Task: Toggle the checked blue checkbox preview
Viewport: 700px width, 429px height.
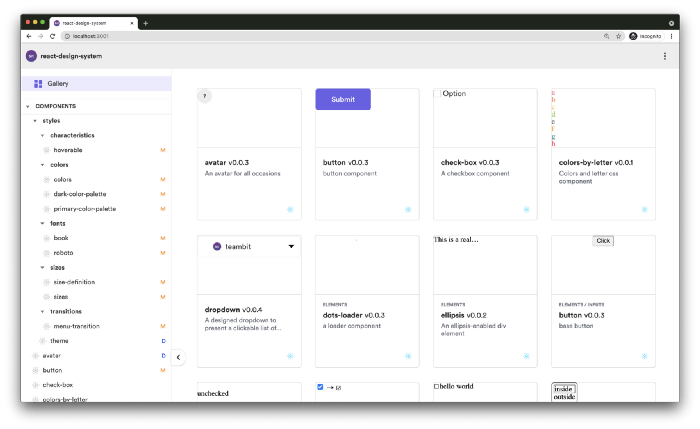Action: tap(320, 387)
